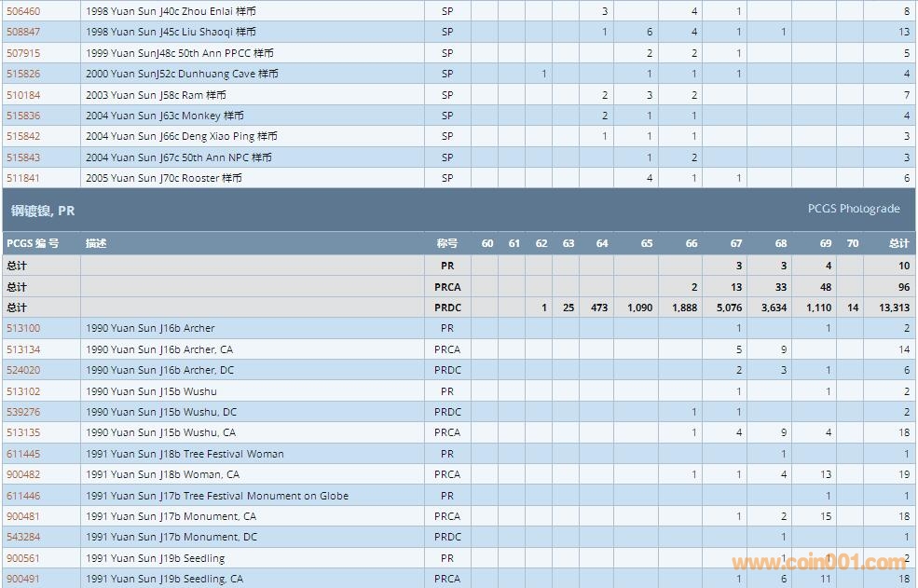The image size is (918, 588).
Task: Click the 描述 column header
Action: (x=96, y=243)
